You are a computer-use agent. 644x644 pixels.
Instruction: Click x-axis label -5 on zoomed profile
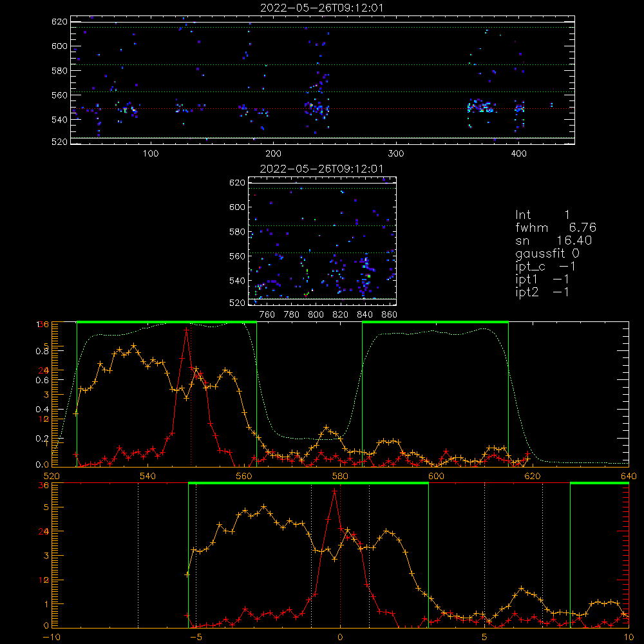click(x=196, y=638)
